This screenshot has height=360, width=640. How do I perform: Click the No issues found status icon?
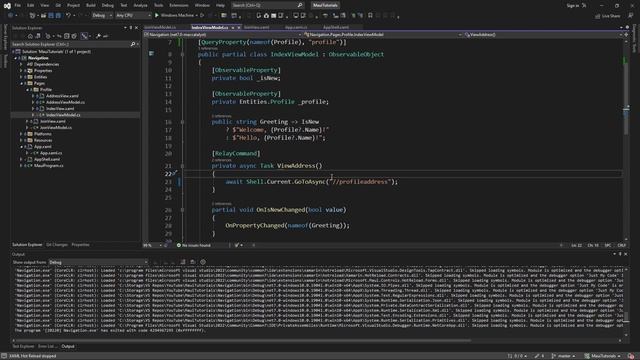coord(179,245)
